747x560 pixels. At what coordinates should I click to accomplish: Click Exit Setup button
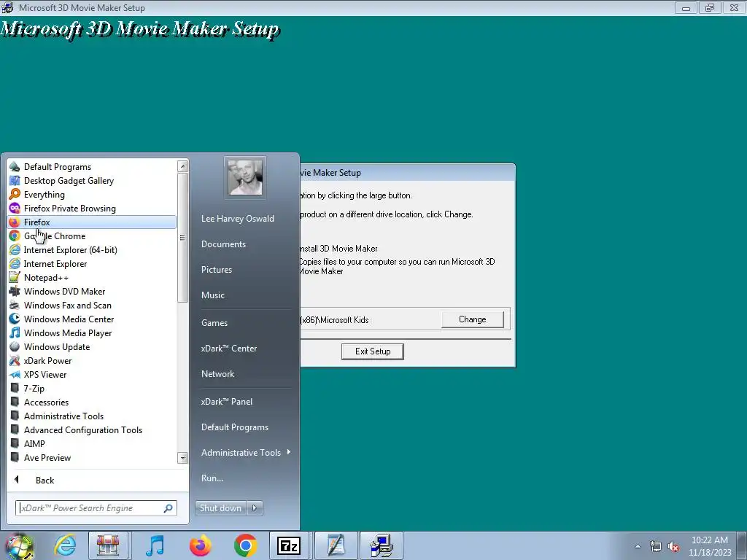373,351
